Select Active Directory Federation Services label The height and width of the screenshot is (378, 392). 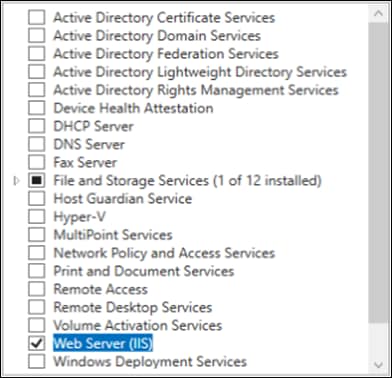tap(166, 54)
